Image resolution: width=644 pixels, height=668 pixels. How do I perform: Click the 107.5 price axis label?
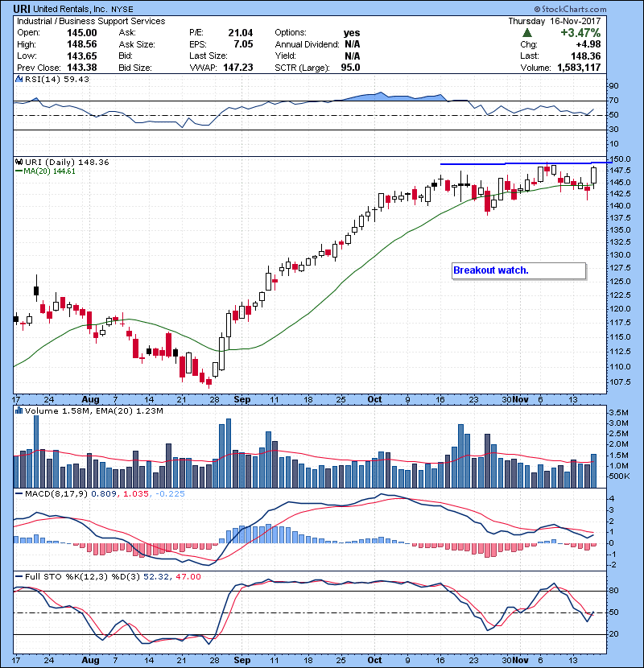621,381
